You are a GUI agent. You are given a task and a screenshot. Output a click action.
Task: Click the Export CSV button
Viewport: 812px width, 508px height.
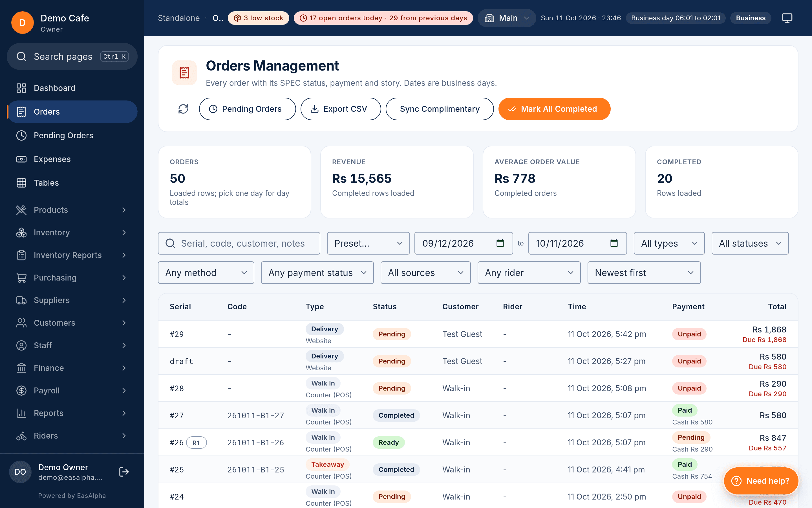point(341,109)
